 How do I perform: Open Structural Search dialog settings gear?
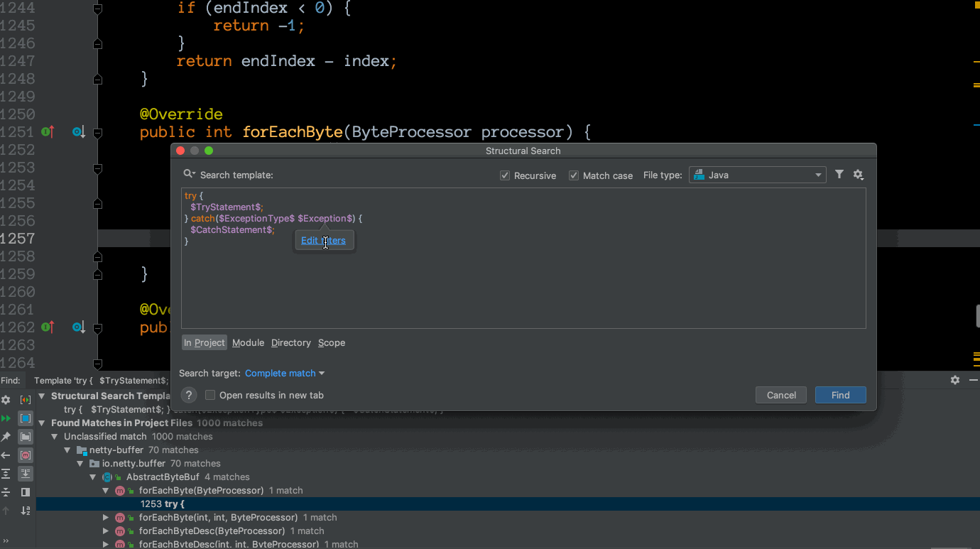(858, 174)
